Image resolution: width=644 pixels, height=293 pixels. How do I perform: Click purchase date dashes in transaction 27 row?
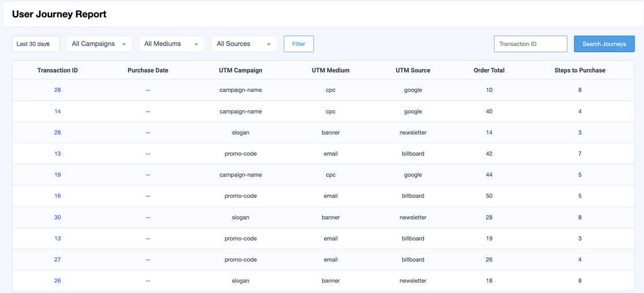click(x=148, y=260)
